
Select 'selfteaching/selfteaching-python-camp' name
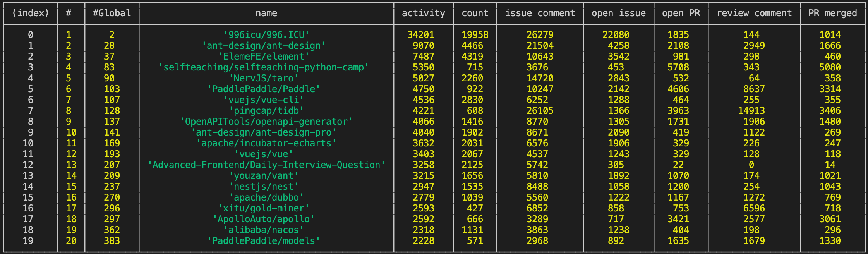[264, 67]
